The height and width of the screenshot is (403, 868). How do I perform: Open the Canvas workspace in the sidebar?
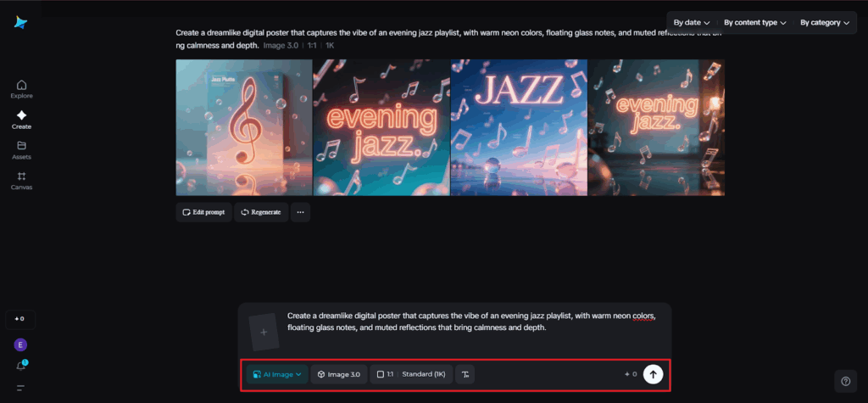pyautogui.click(x=21, y=180)
